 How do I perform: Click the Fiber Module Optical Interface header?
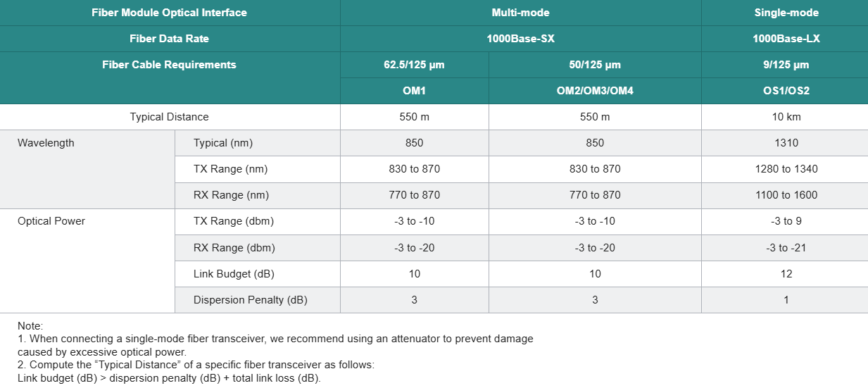point(169,13)
